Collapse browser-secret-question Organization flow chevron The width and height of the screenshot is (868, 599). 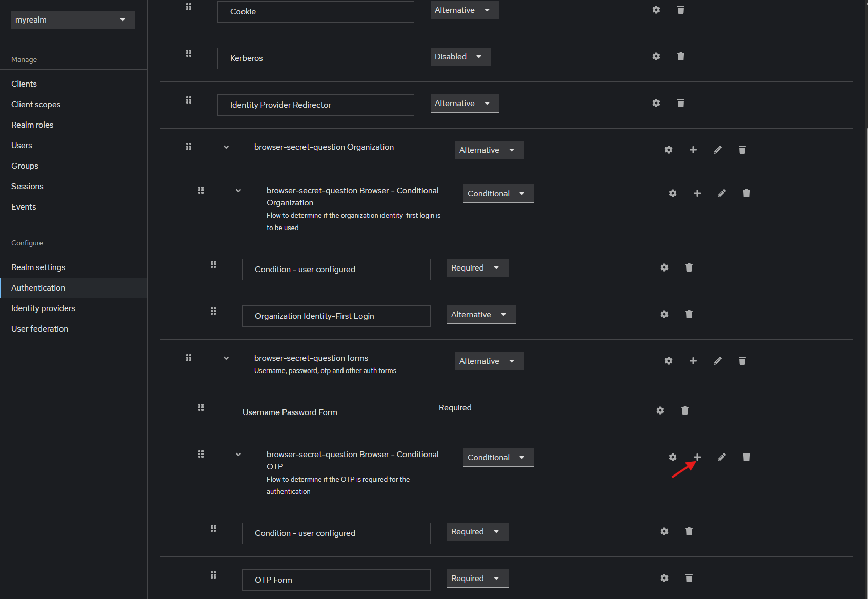[x=226, y=147]
